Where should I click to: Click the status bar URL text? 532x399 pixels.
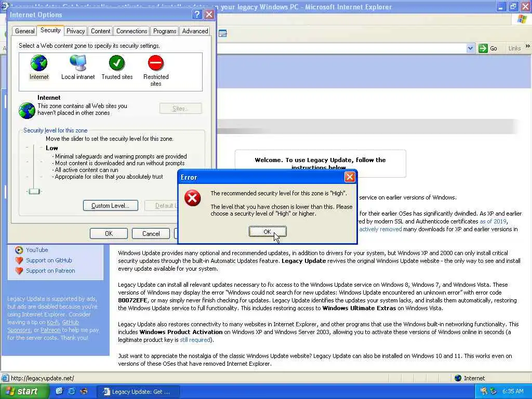click(x=42, y=378)
